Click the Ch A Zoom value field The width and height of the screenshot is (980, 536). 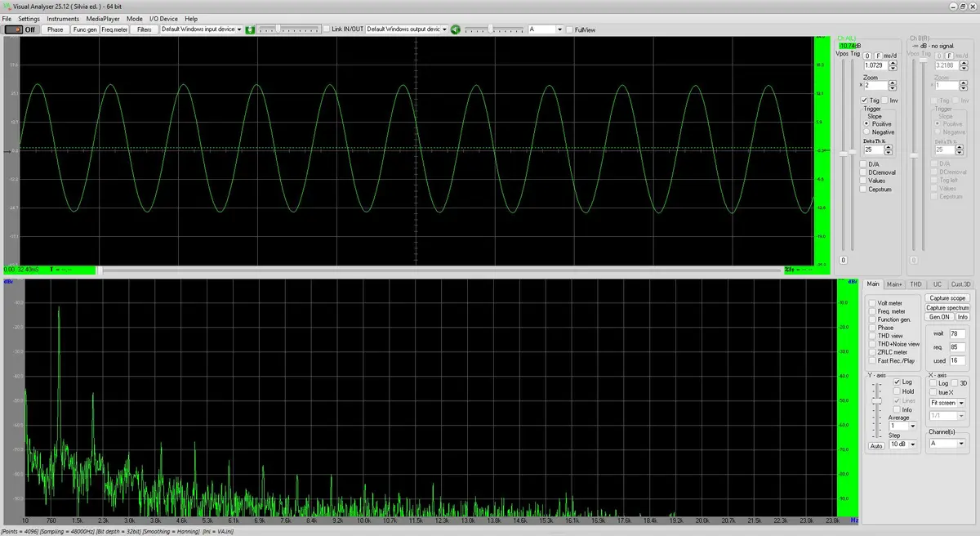[x=875, y=85]
